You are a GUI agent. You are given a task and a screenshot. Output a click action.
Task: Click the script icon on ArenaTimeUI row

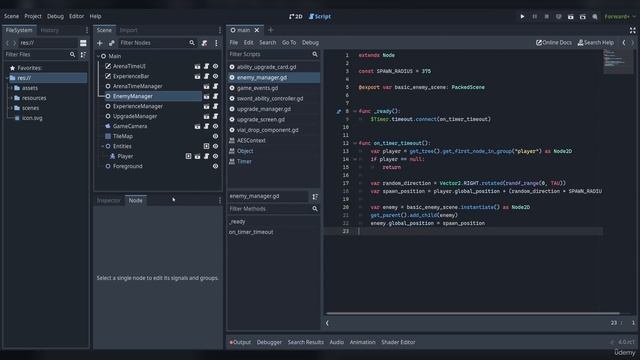(207, 66)
